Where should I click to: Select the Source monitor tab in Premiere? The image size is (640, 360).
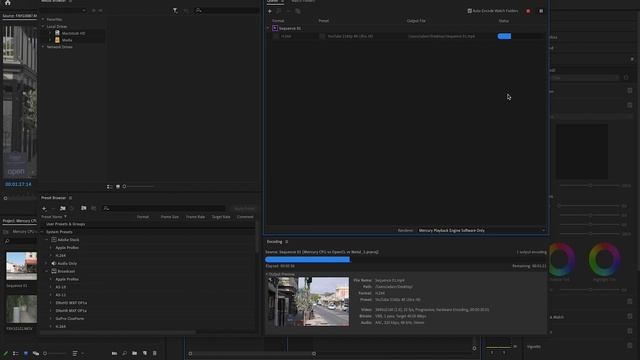[x=20, y=16]
